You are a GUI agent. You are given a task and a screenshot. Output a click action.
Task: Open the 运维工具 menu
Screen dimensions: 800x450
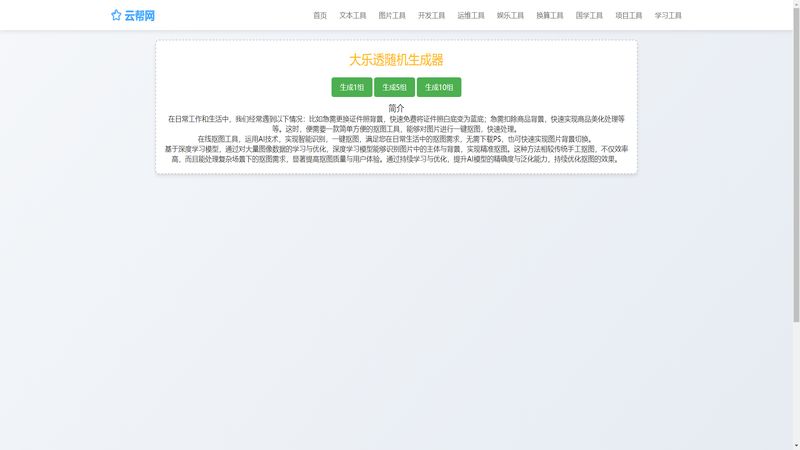pos(471,16)
